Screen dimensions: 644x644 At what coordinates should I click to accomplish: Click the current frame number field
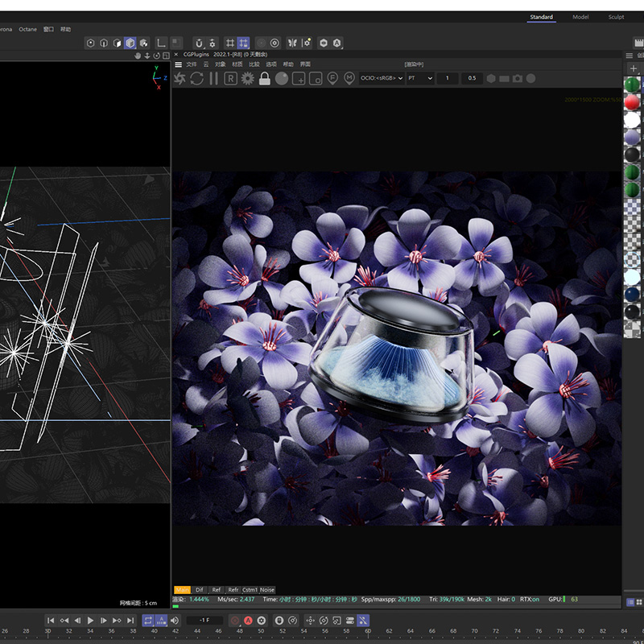204,621
